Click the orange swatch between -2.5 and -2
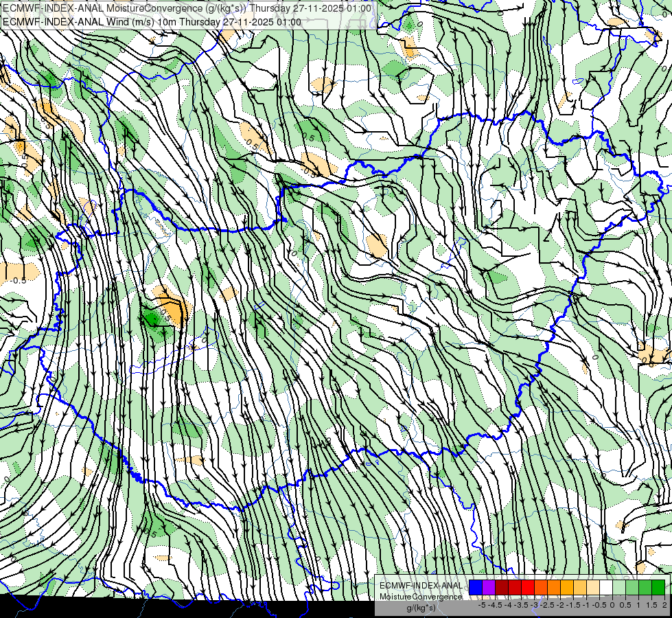 554,588
